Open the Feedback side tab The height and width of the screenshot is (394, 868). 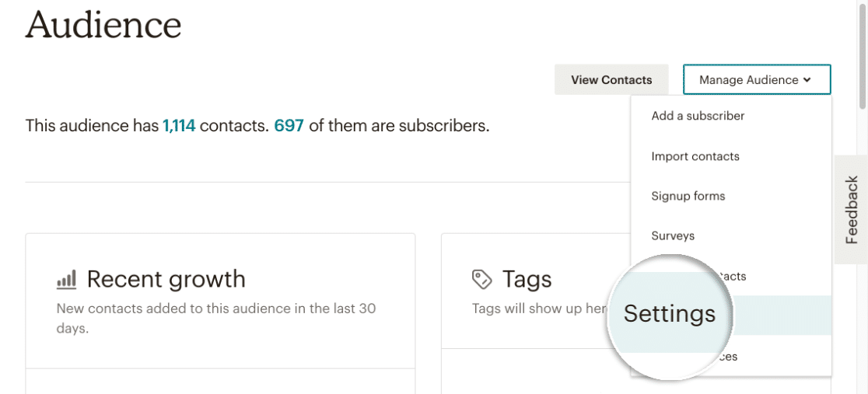851,210
